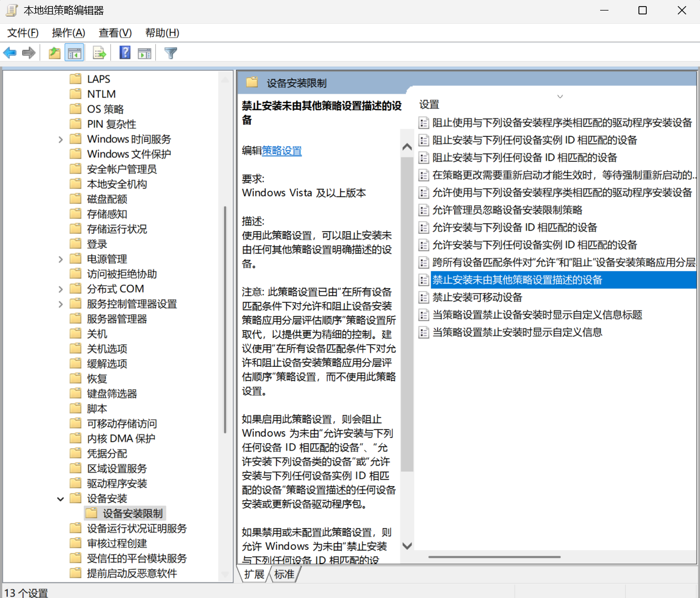Select setting 在策略更改需要重新启动才能生效时

pyautogui.click(x=564, y=175)
